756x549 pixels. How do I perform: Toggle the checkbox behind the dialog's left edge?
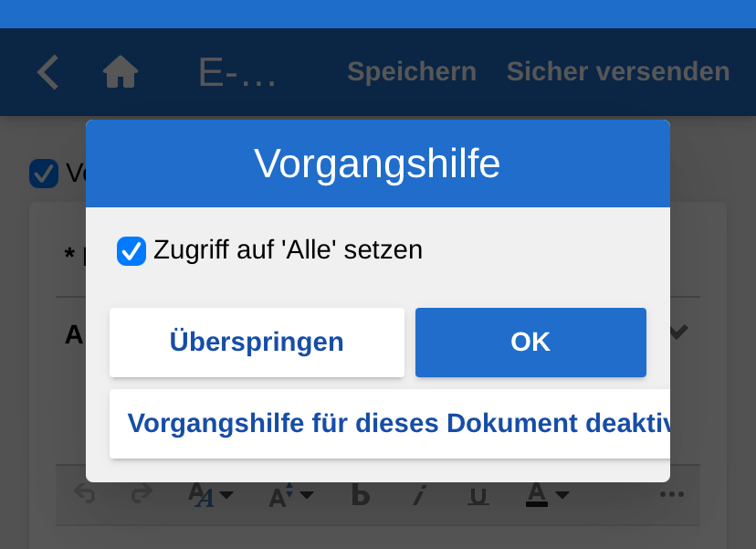click(44, 173)
